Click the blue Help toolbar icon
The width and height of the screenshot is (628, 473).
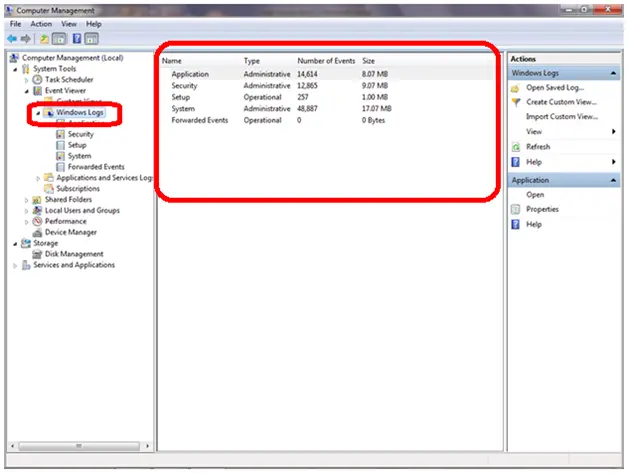tap(76, 39)
